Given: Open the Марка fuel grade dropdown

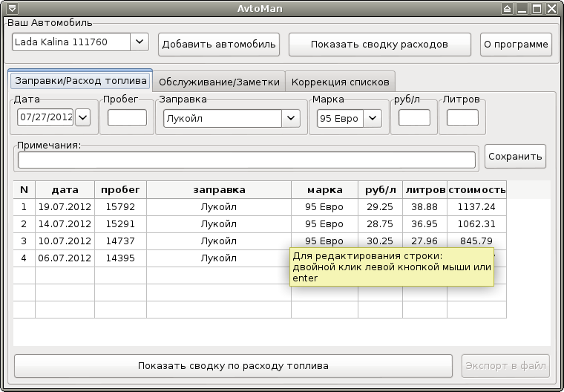Looking at the screenshot, I should 372,118.
